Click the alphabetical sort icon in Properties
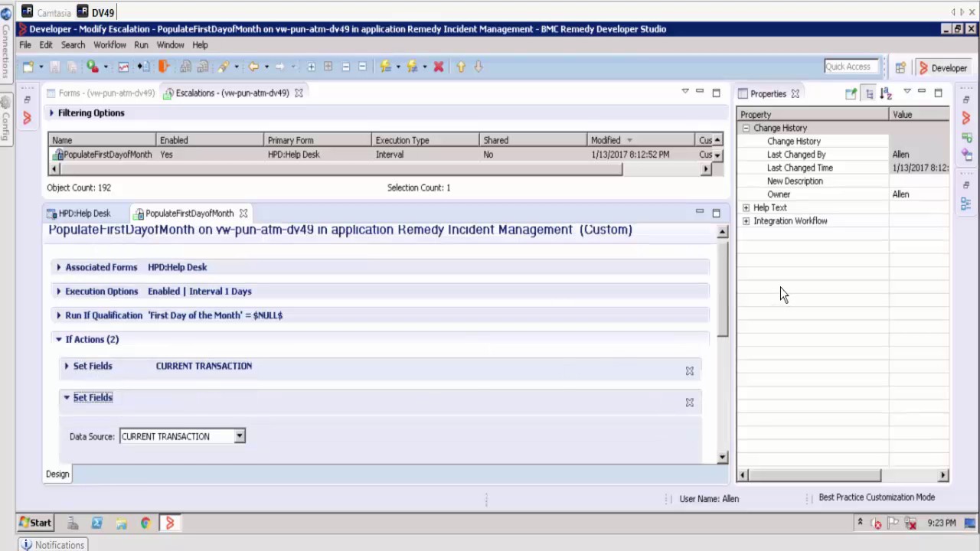Screen dimensions: 980x551 coord(886,93)
